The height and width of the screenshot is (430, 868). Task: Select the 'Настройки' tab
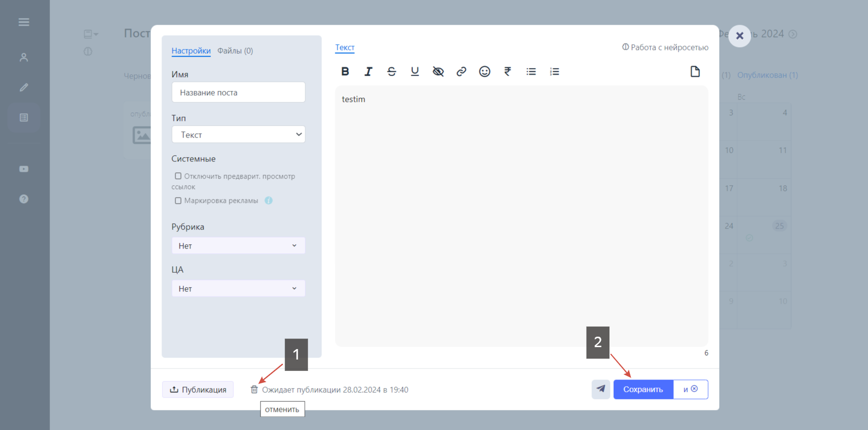191,50
